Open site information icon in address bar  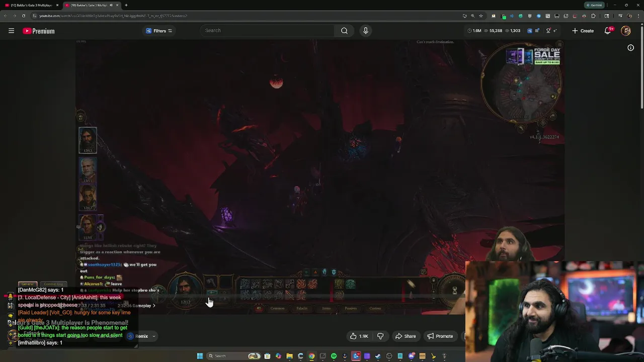pos(34,16)
